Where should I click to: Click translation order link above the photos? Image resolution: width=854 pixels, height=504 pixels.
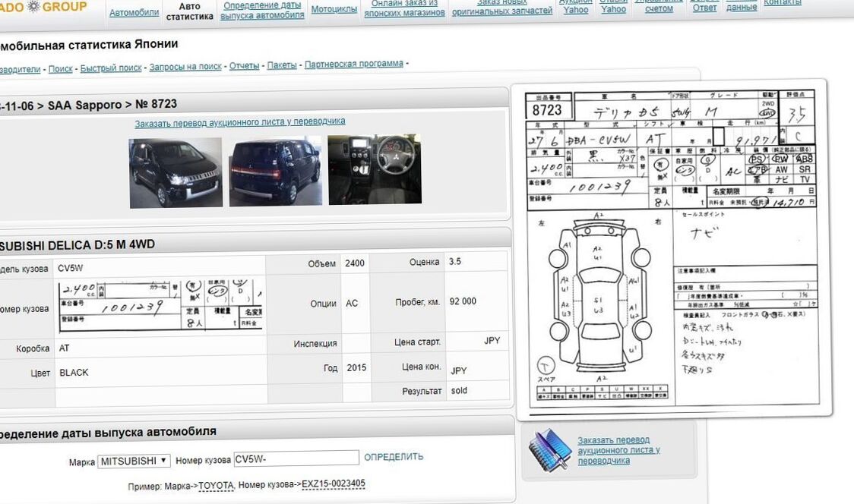click(x=240, y=121)
